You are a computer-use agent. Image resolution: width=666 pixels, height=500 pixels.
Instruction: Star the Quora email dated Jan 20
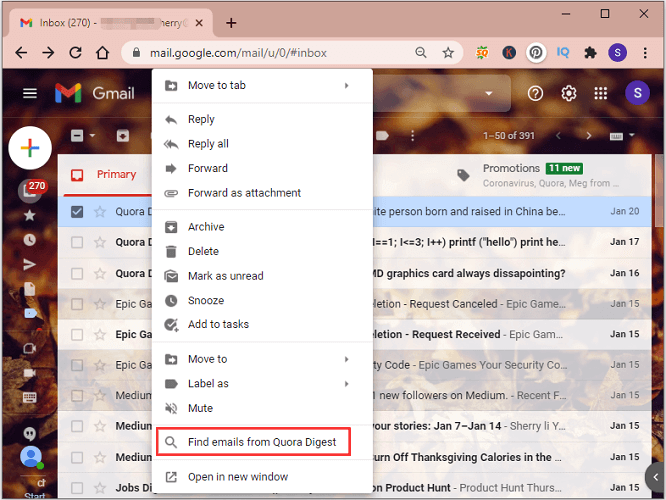[100, 212]
